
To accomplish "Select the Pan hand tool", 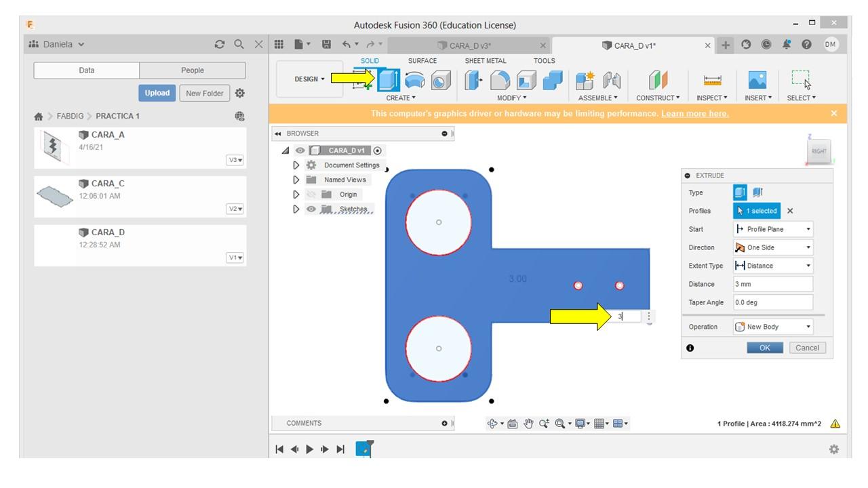I will (x=529, y=424).
